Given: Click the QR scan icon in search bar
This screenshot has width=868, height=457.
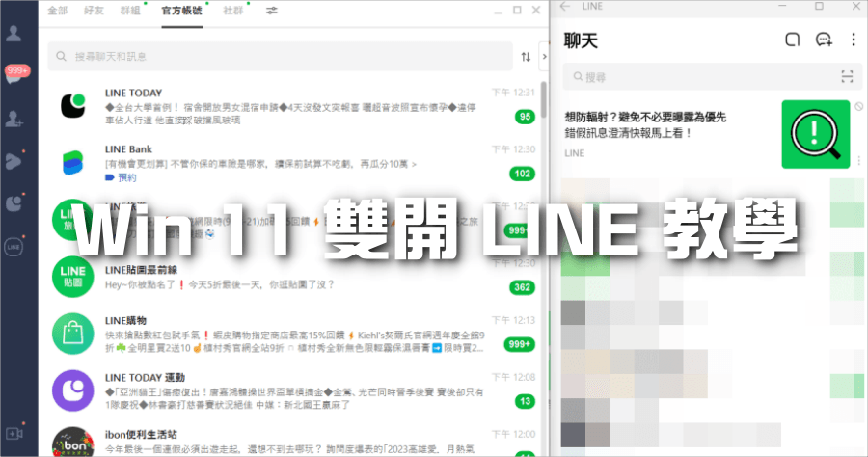Looking at the screenshot, I should [x=847, y=77].
